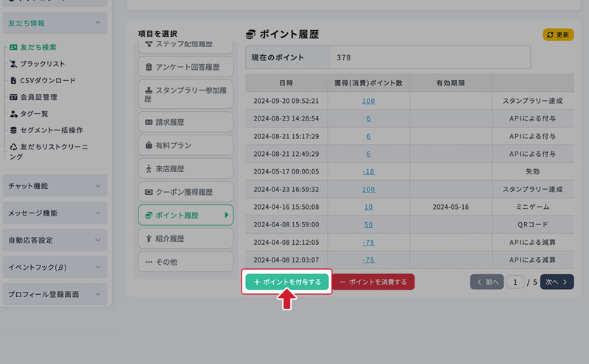
Task: Expand the メッセージ機能 menu
Action: [98, 213]
